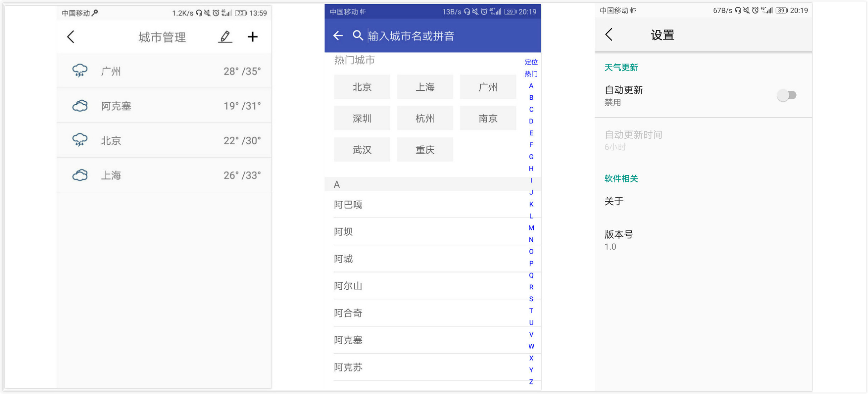Choose hot city 重庆
The width and height of the screenshot is (868, 394).
tap(425, 150)
